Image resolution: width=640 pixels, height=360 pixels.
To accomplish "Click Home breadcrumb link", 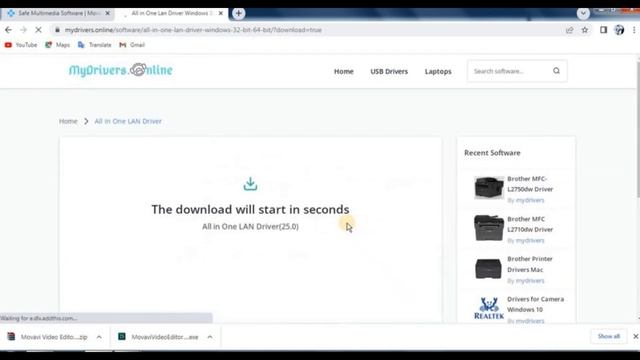I will tap(68, 121).
